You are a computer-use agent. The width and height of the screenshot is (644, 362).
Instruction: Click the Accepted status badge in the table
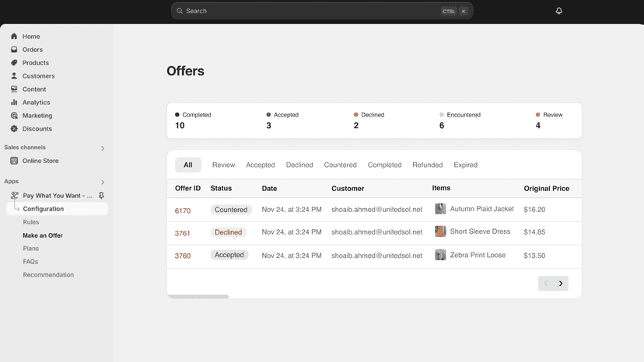pos(229,255)
